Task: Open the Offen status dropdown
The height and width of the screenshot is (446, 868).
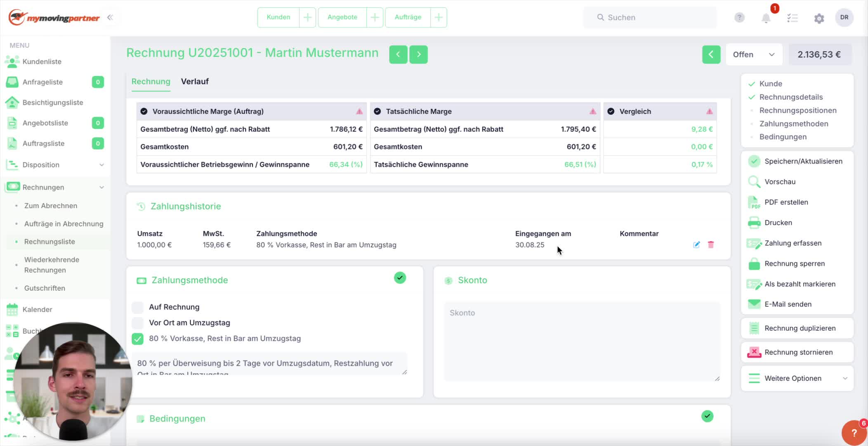Action: click(x=754, y=55)
